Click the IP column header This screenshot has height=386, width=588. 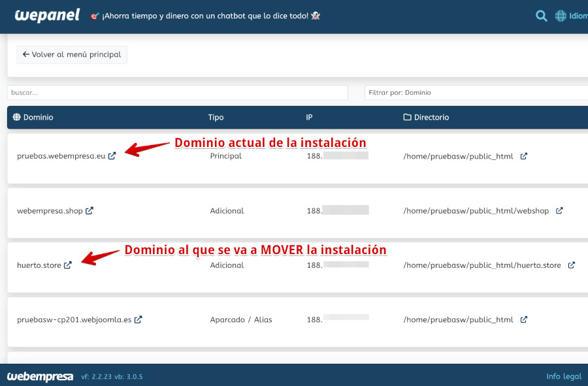click(309, 118)
